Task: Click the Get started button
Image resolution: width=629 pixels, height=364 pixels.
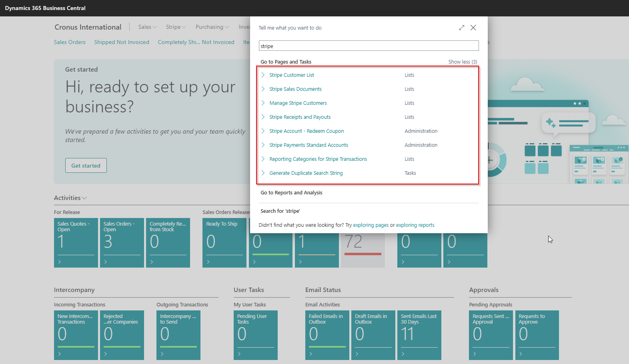Action: (86, 165)
